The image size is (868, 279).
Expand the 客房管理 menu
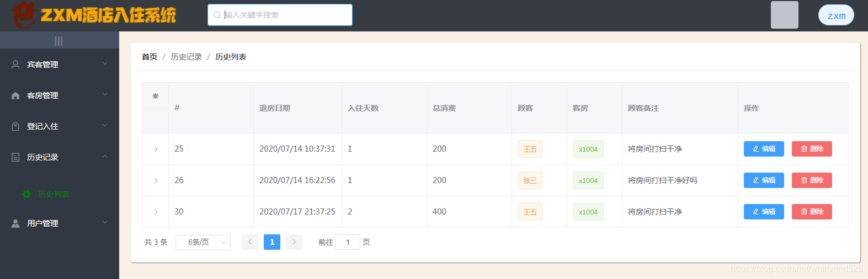[x=60, y=95]
